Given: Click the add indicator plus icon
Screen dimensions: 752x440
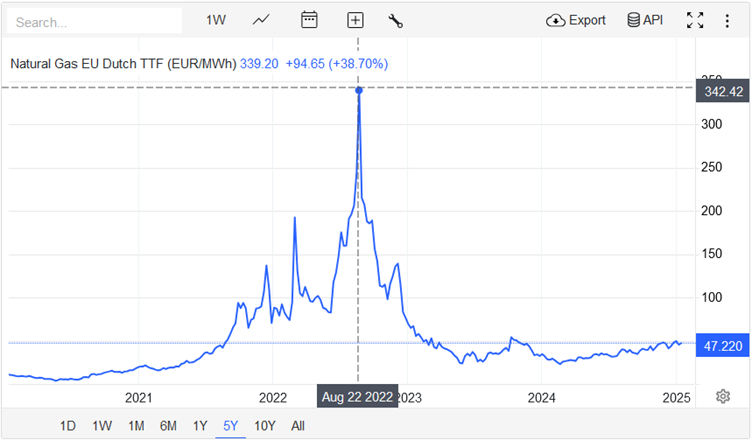Looking at the screenshot, I should click(x=355, y=20).
